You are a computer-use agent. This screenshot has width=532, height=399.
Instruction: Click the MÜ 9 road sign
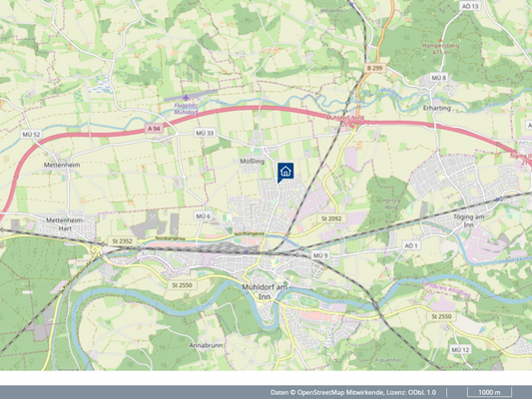tap(320, 255)
